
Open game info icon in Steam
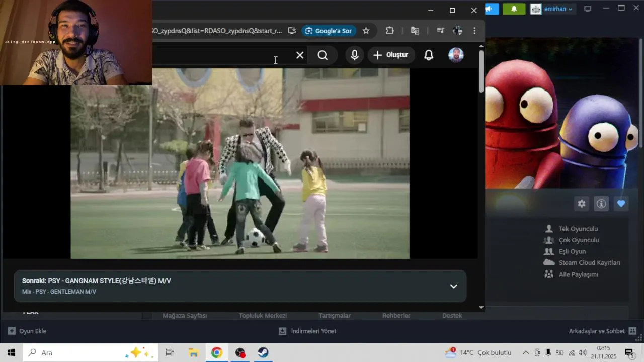pyautogui.click(x=601, y=204)
